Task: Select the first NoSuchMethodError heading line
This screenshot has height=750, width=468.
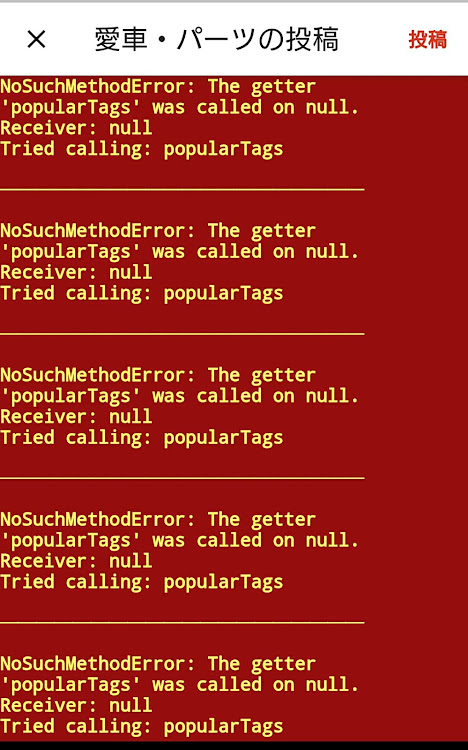Action: 158,87
